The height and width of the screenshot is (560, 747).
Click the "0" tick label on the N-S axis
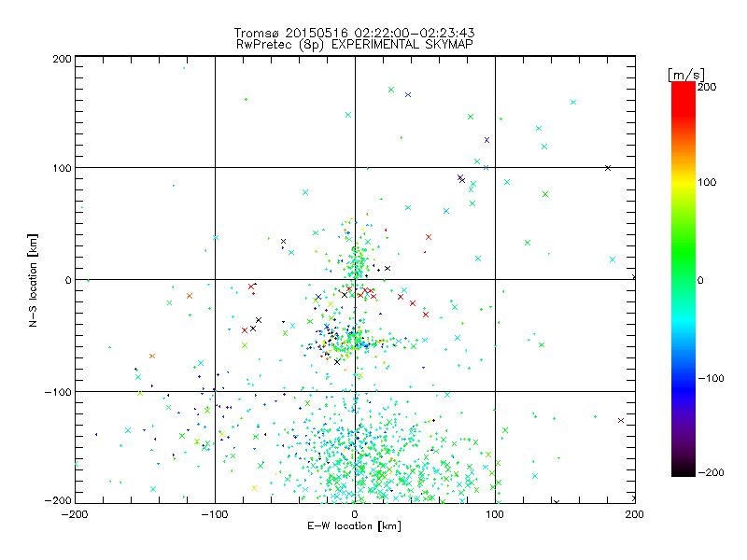pos(68,280)
